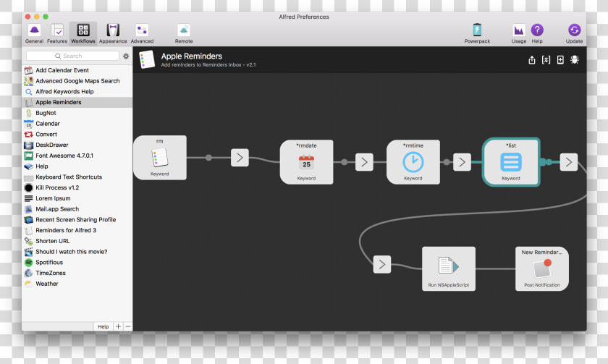The width and height of the screenshot is (608, 364).
Task: Select the Run NSAppleScript node
Action: [449, 268]
